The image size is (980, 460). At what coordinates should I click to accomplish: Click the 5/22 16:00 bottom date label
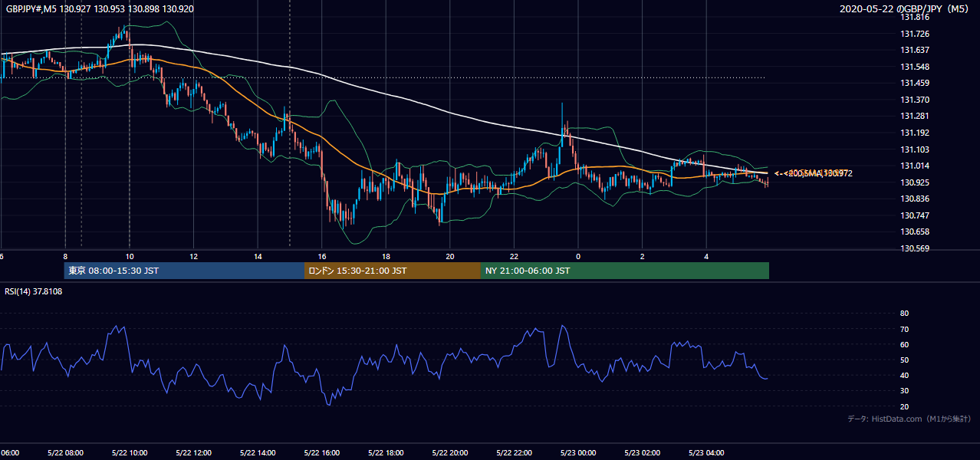pyautogui.click(x=322, y=453)
